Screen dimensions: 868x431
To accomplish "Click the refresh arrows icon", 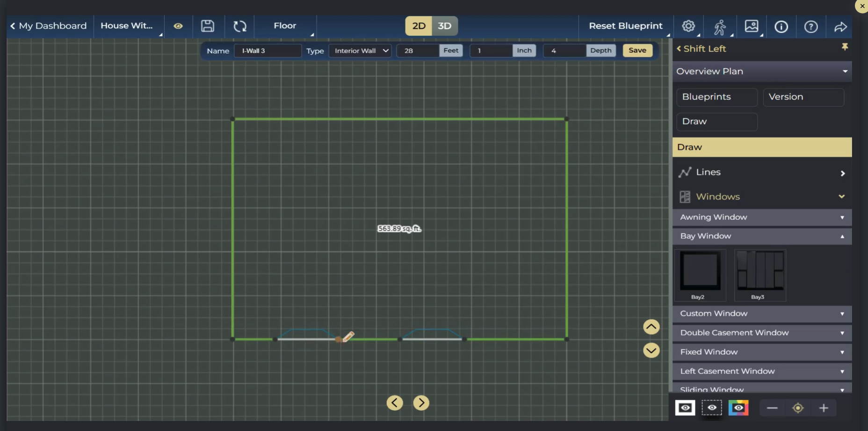I will point(240,26).
